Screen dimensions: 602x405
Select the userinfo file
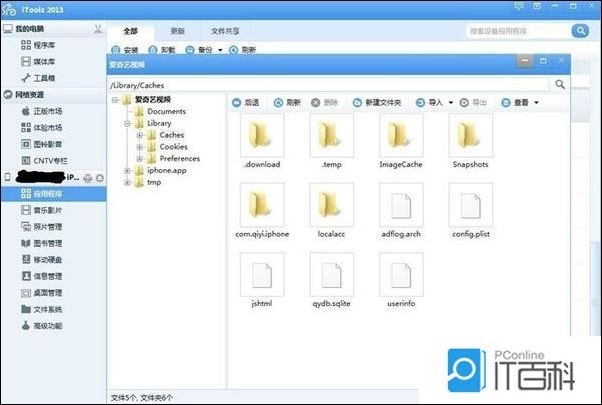click(x=401, y=280)
